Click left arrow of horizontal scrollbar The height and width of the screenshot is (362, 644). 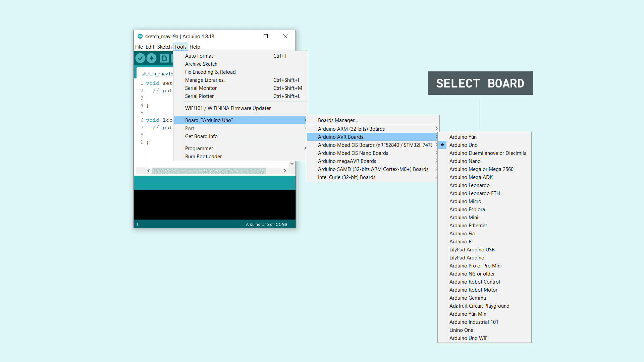[x=148, y=171]
